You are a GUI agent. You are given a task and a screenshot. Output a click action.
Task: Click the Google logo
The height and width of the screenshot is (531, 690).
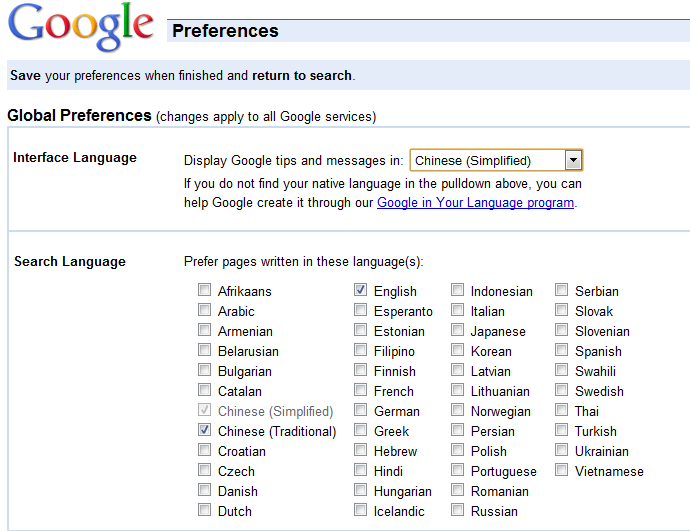81,27
